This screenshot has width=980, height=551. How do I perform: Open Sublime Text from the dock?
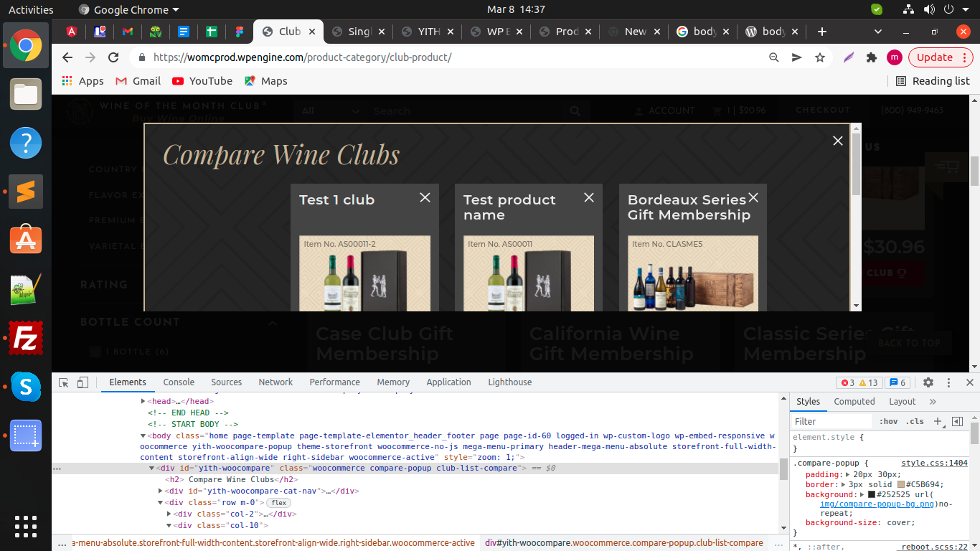click(x=26, y=192)
